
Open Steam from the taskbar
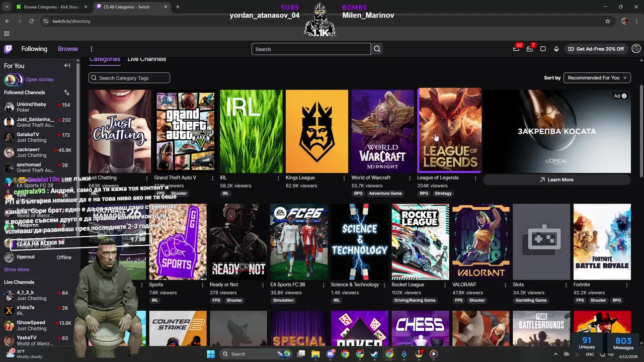click(x=374, y=354)
